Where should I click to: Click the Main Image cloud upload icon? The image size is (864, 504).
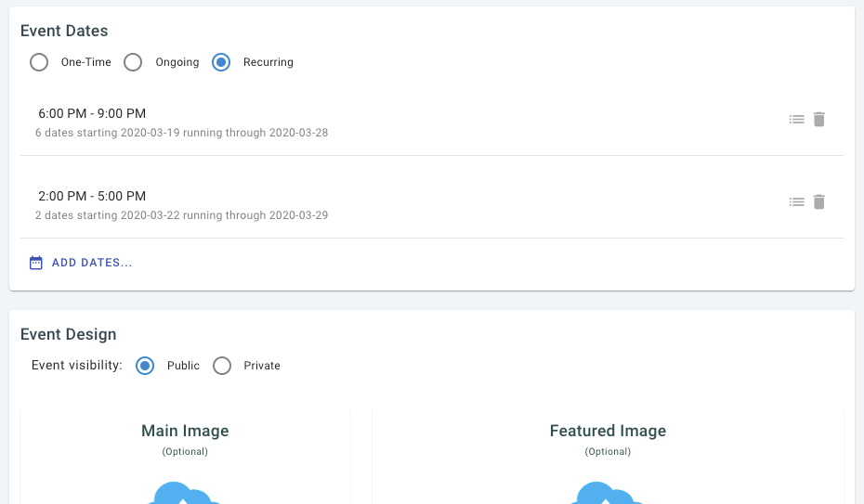(x=184, y=493)
